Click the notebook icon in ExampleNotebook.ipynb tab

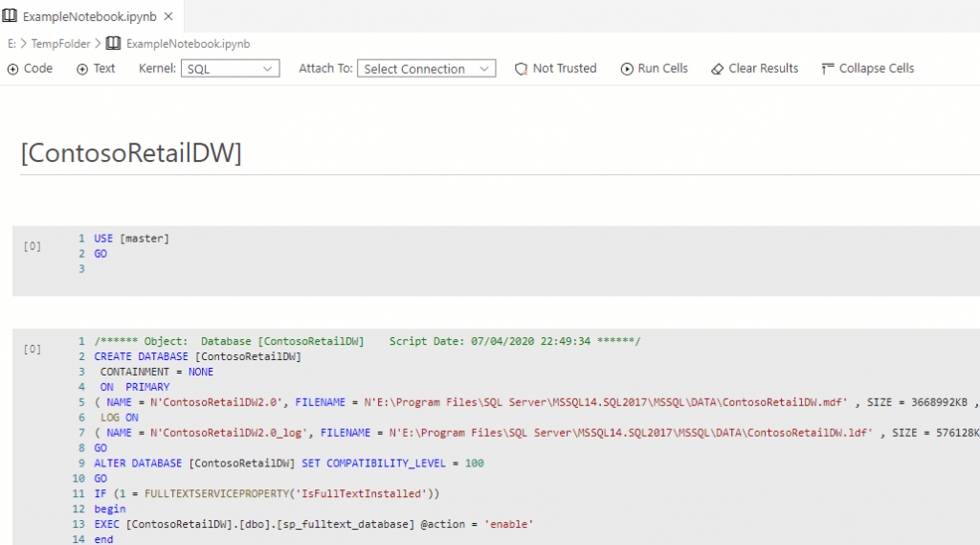click(x=10, y=15)
